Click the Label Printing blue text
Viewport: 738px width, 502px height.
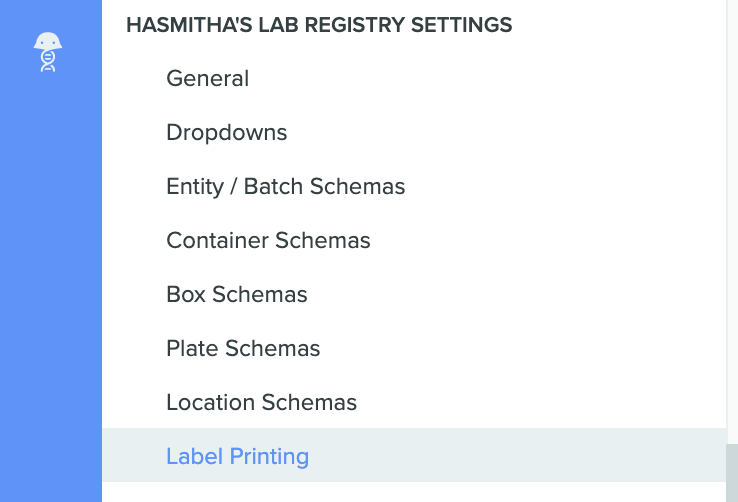pos(238,456)
